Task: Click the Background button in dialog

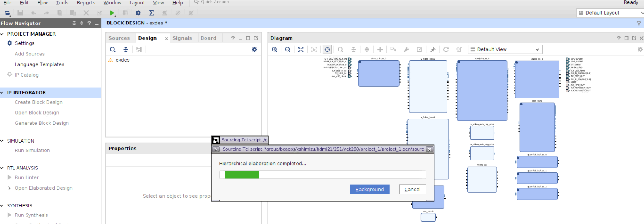Action: [x=369, y=190]
